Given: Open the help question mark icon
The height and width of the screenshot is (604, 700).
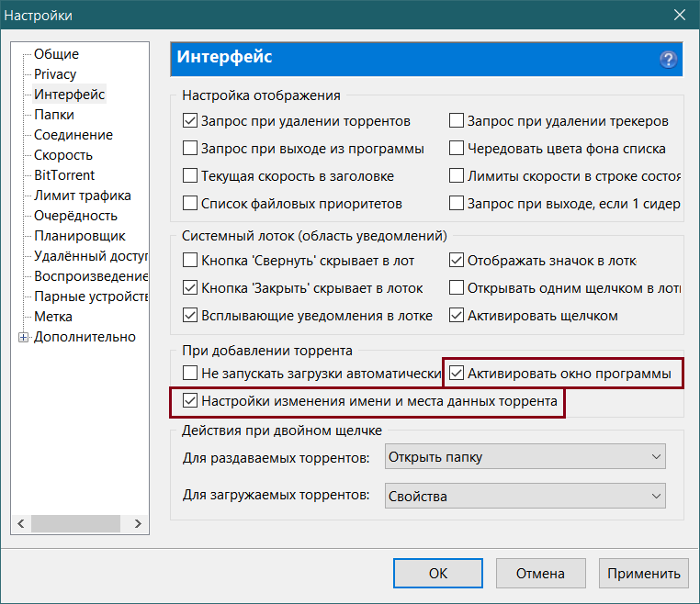Looking at the screenshot, I should tap(668, 60).
